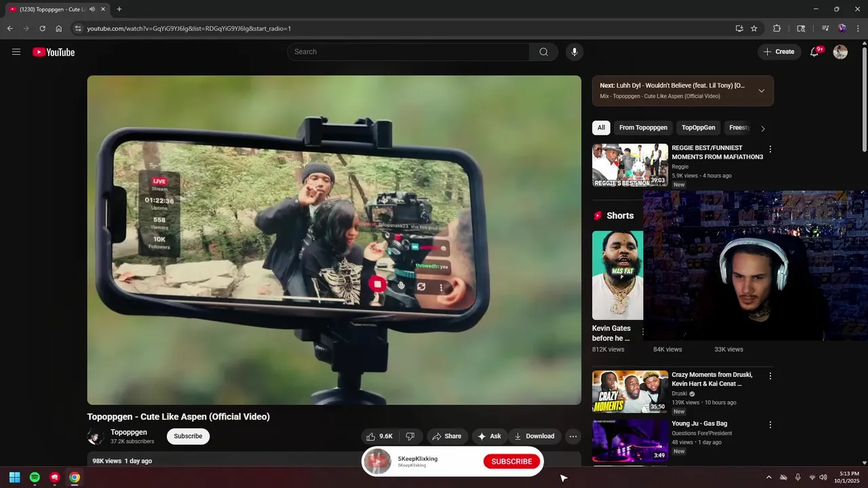Open Chrome extensions puzzle icon
Screen dimensions: 868x488
pos(777,28)
